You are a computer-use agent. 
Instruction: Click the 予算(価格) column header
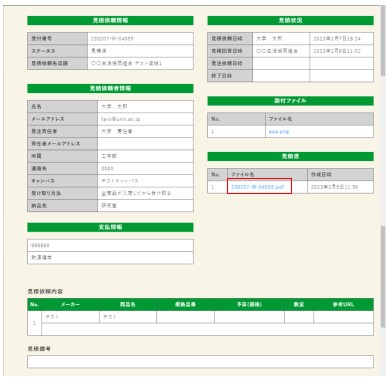point(249,304)
